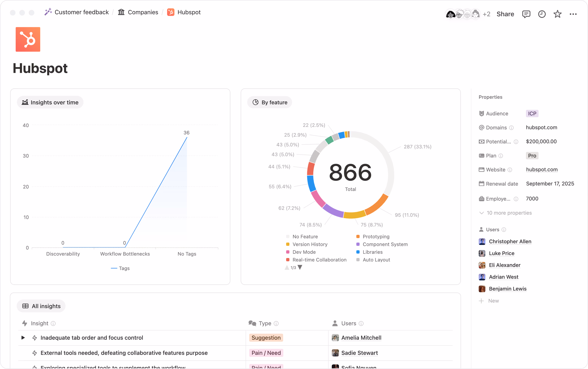Image resolution: width=588 pixels, height=369 pixels.
Task: Click info icon beside Users sidebar heading
Action: click(504, 230)
